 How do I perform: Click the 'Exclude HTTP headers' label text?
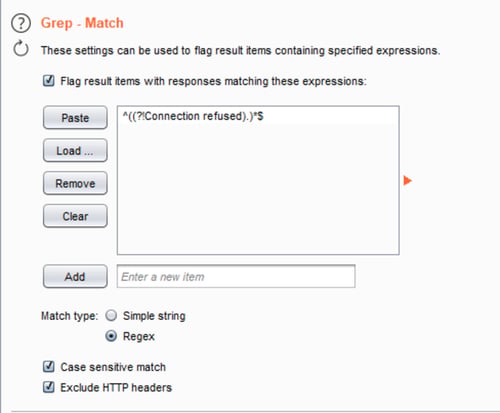coord(116,388)
